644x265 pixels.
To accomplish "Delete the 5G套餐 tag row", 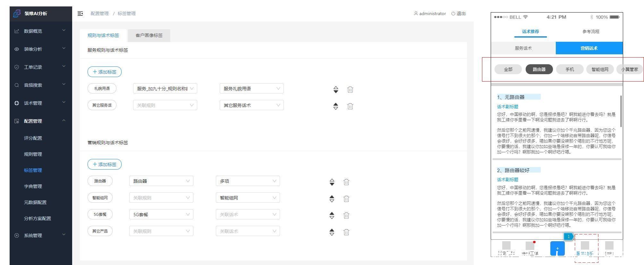I will tap(346, 216).
